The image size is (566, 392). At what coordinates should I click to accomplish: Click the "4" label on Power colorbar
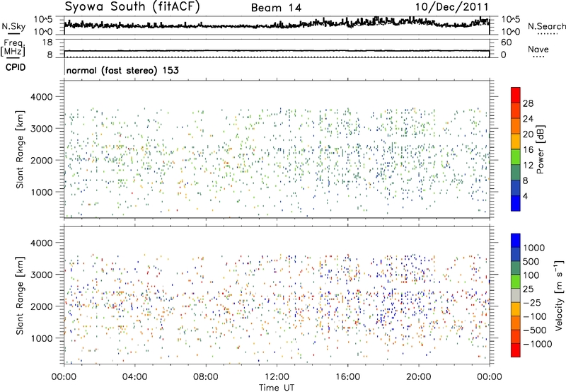(525, 196)
